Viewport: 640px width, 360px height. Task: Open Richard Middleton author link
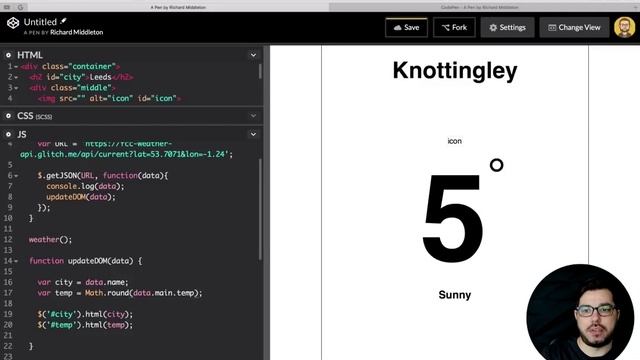(76, 32)
